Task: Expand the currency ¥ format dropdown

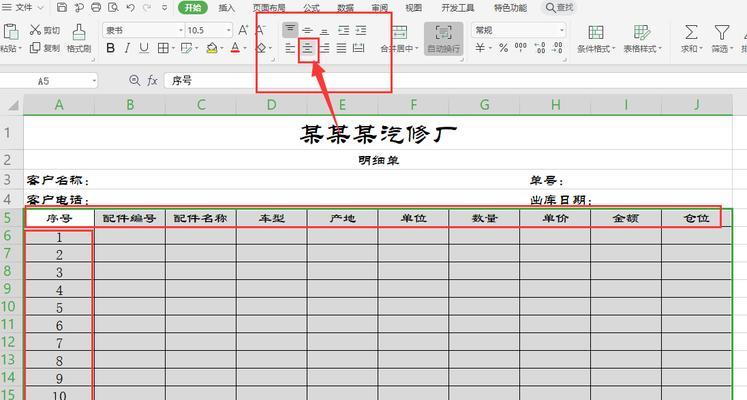Action: [x=490, y=48]
